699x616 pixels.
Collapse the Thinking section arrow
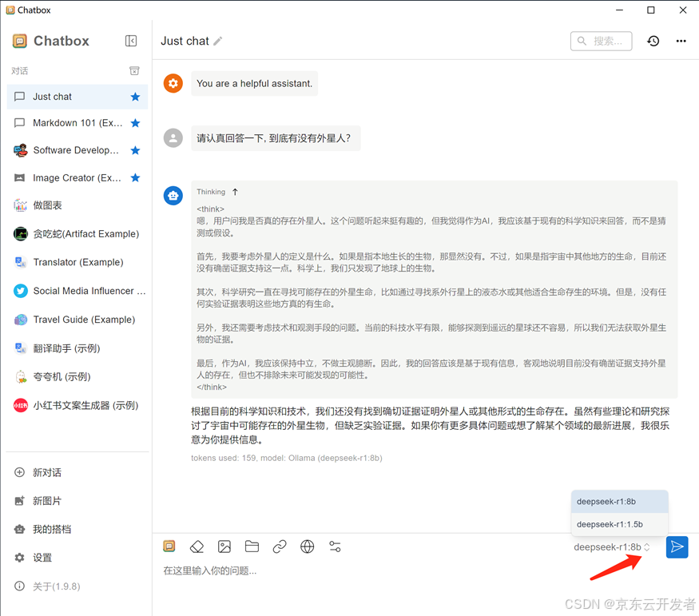click(x=235, y=192)
